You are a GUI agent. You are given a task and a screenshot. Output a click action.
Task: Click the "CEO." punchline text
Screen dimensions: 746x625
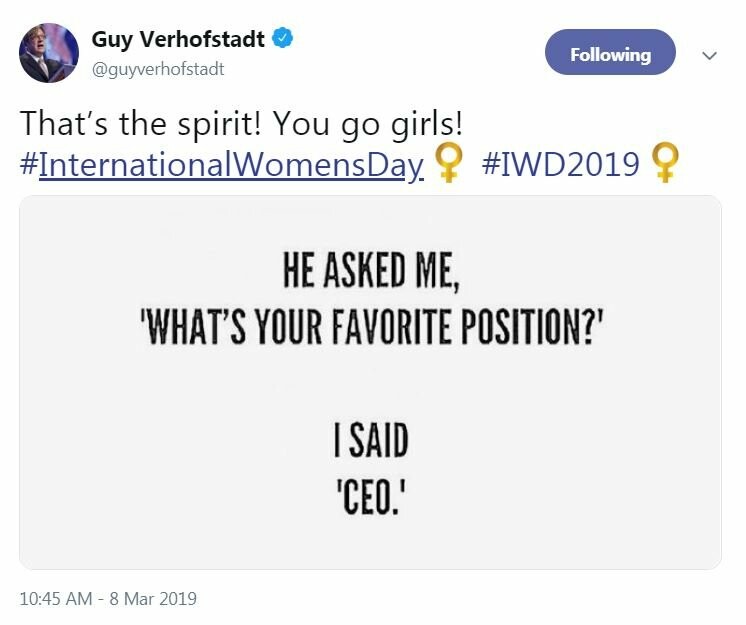point(370,497)
